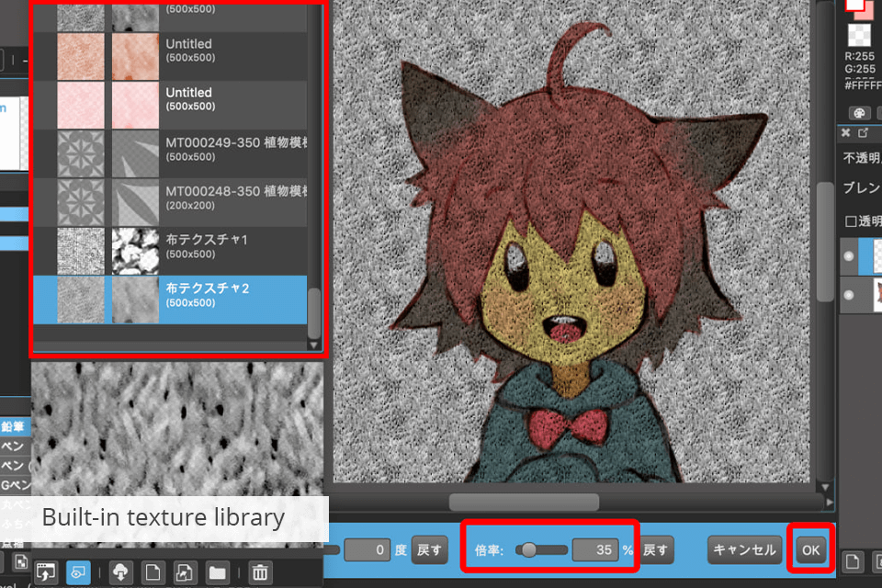The image size is (882, 588).
Task: Toggle visibility of the character layer
Action: (849, 295)
